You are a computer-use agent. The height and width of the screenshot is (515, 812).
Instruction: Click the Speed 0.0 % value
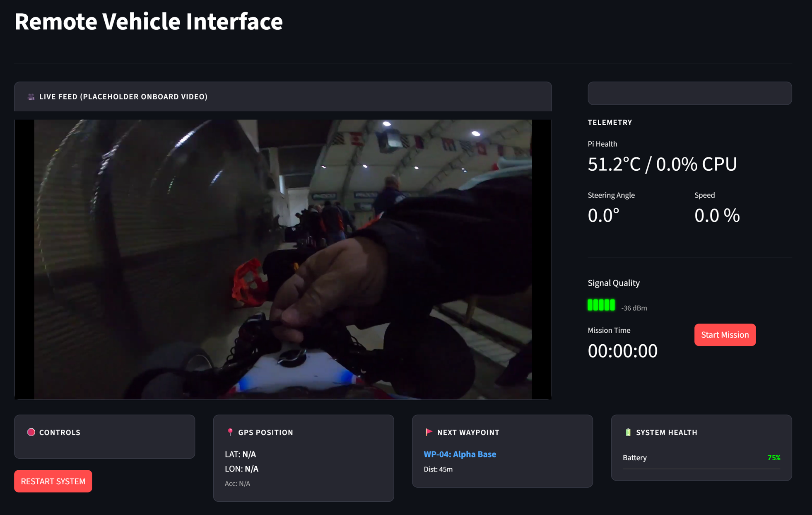point(717,215)
